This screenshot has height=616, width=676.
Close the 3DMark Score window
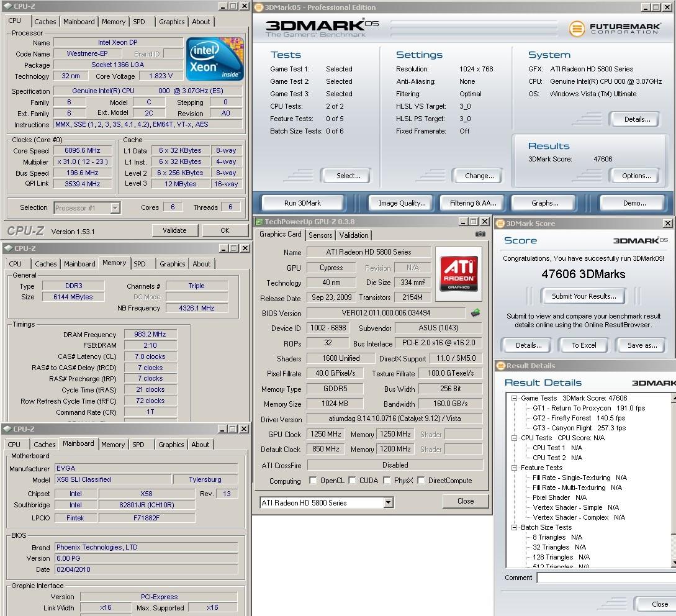(667, 224)
